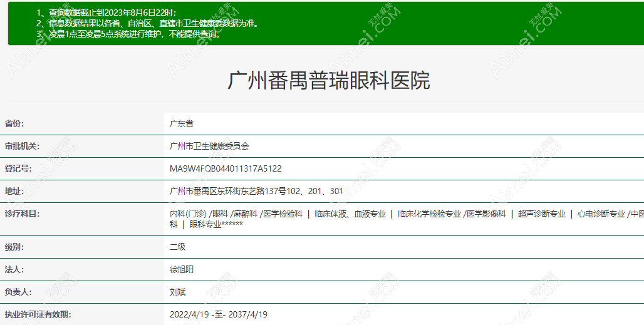Image resolution: width=644 pixels, height=325 pixels.
Task: Click the 超声诊断专业 text
Action: tap(542, 214)
